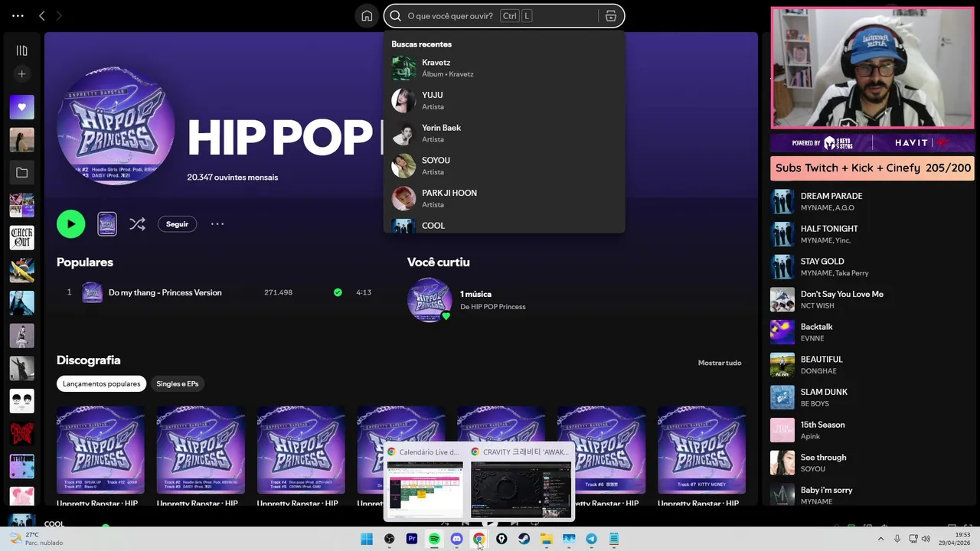The image size is (980, 551).
Task: Click microphone icon in system tray
Action: click(897, 539)
